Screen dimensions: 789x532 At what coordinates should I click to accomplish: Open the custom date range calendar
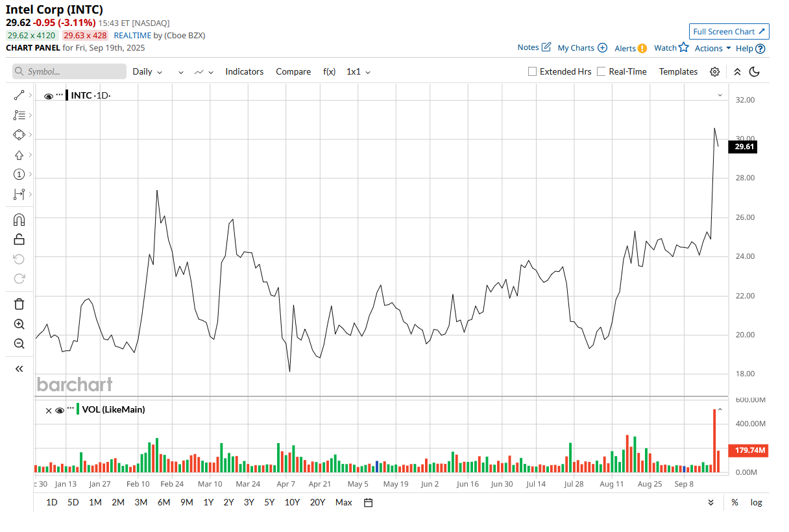[x=369, y=502]
